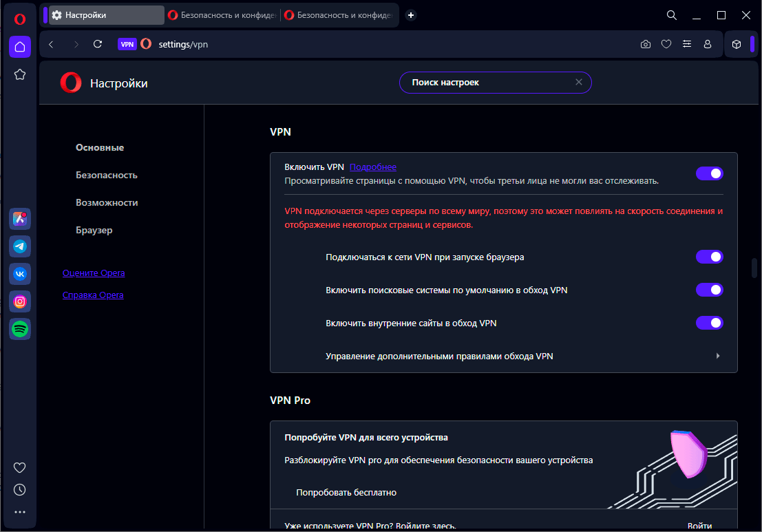Open the Подробнее link
This screenshot has height=532, width=762.
click(x=372, y=167)
